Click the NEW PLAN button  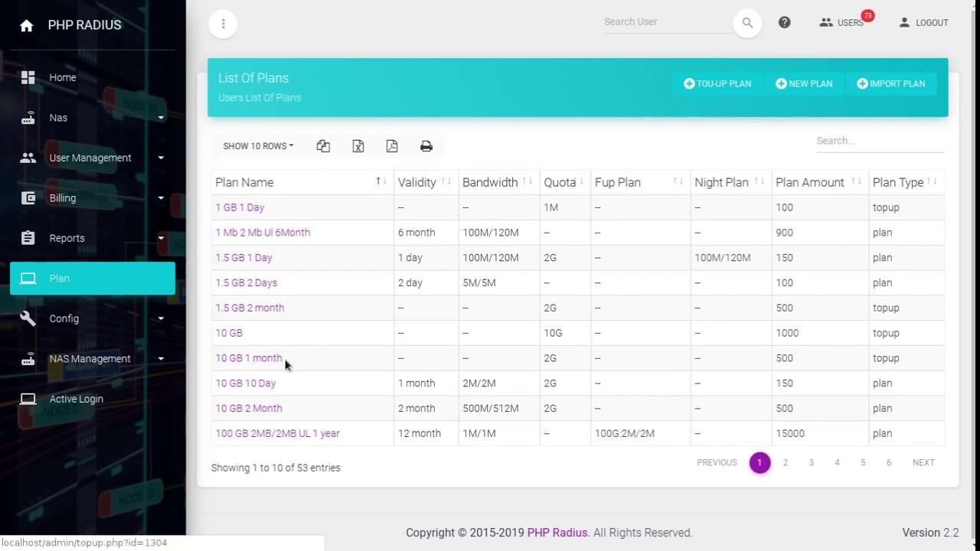pyautogui.click(x=804, y=83)
